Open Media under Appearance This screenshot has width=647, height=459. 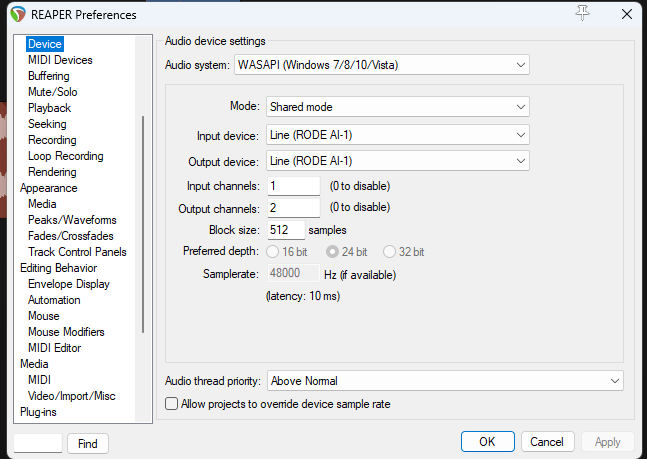42,204
